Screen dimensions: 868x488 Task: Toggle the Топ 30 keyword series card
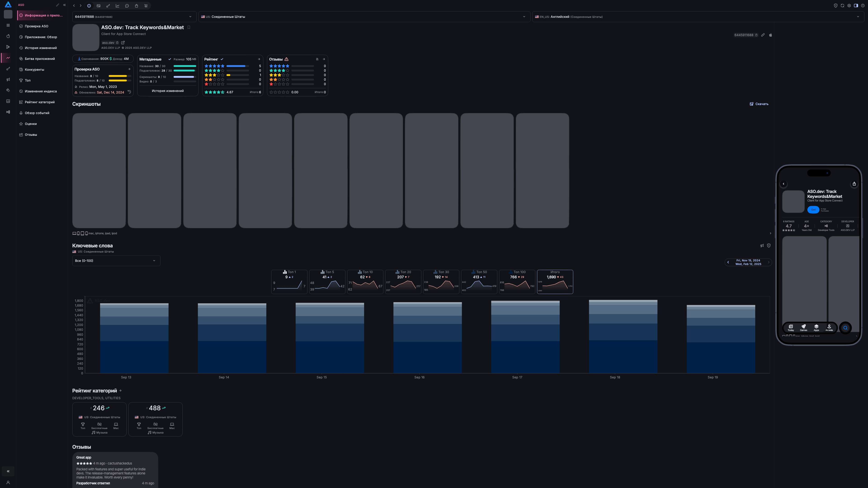pyautogui.click(x=441, y=282)
